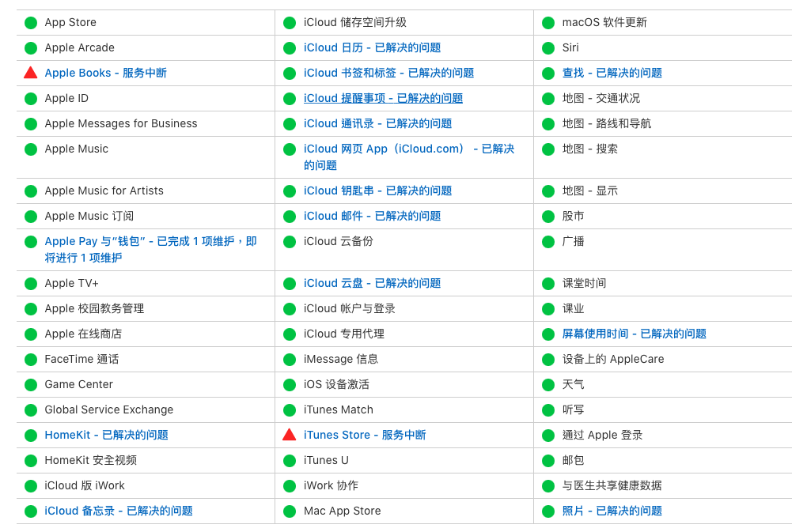The height and width of the screenshot is (532, 807).
Task: Click the green status dot beside Apple ID
Action: 31,98
